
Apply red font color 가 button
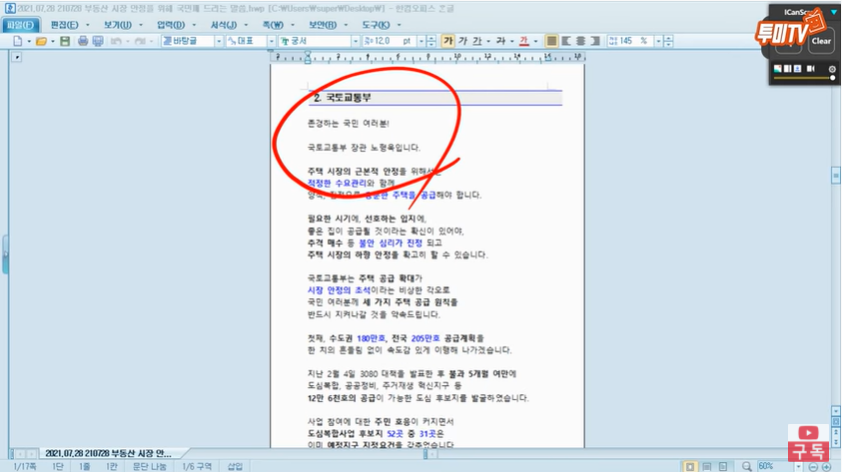point(524,41)
